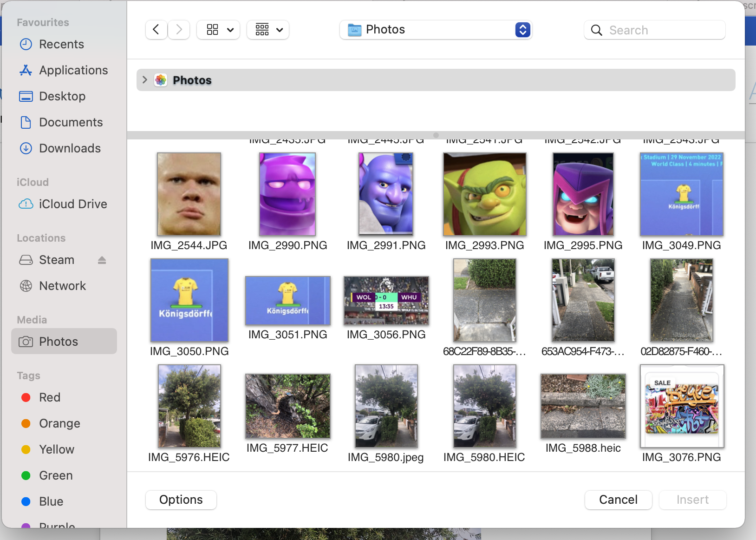The height and width of the screenshot is (540, 756).
Task: Click the search magnifying glass icon
Action: tap(597, 30)
